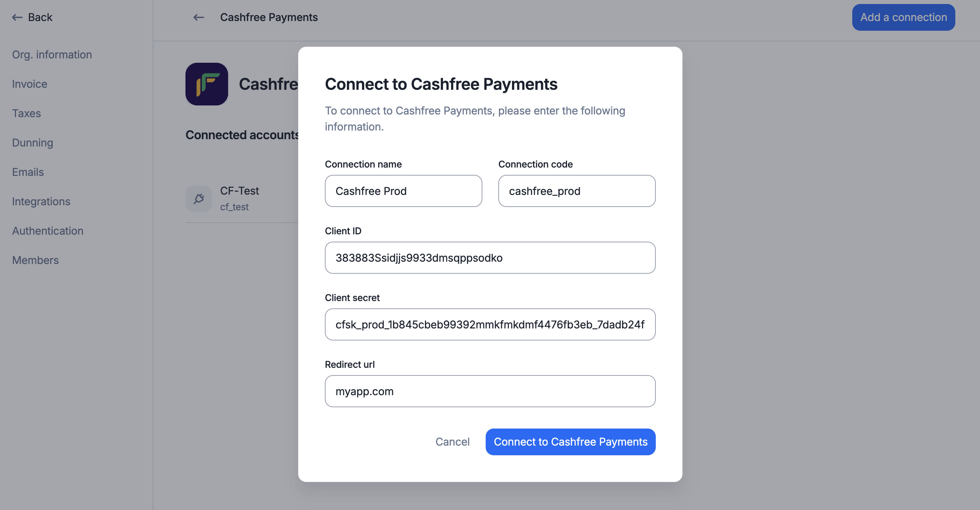Click the plug icon next to CF-Test
Image resolution: width=980 pixels, height=510 pixels.
(199, 198)
